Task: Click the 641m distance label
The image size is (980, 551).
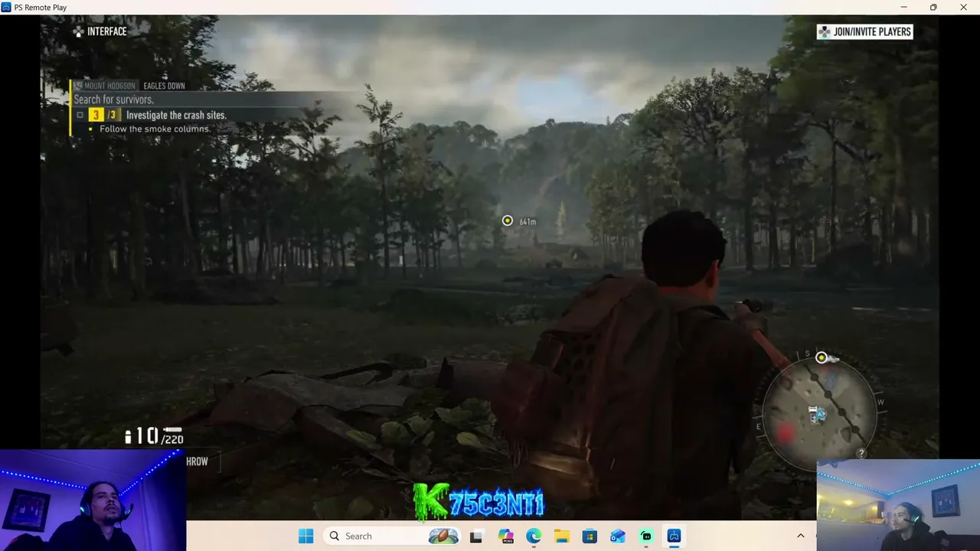Action: tap(528, 221)
